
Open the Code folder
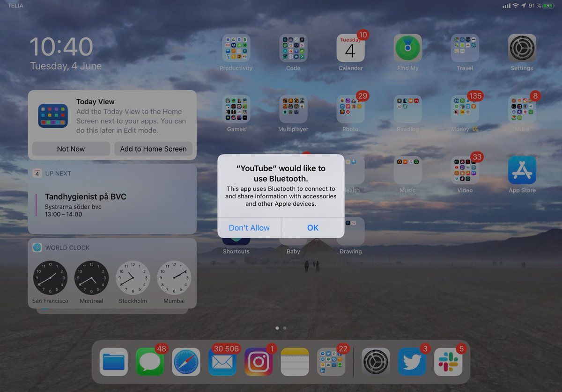293,48
